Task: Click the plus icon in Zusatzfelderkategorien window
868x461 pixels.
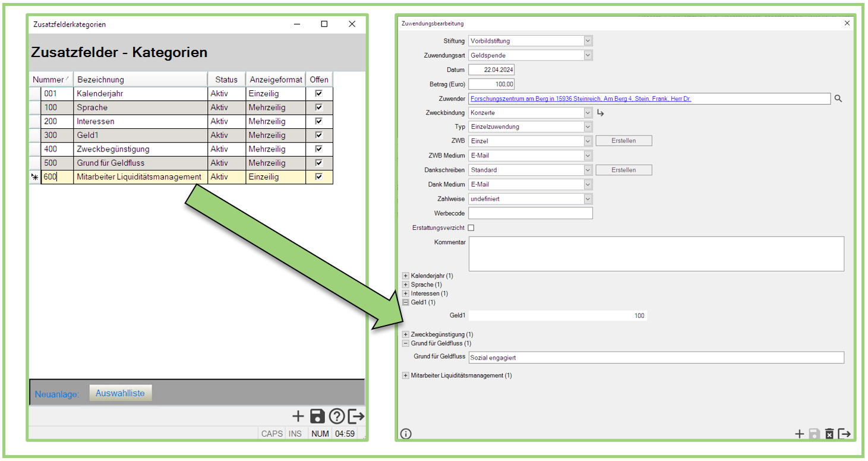Action: point(298,416)
